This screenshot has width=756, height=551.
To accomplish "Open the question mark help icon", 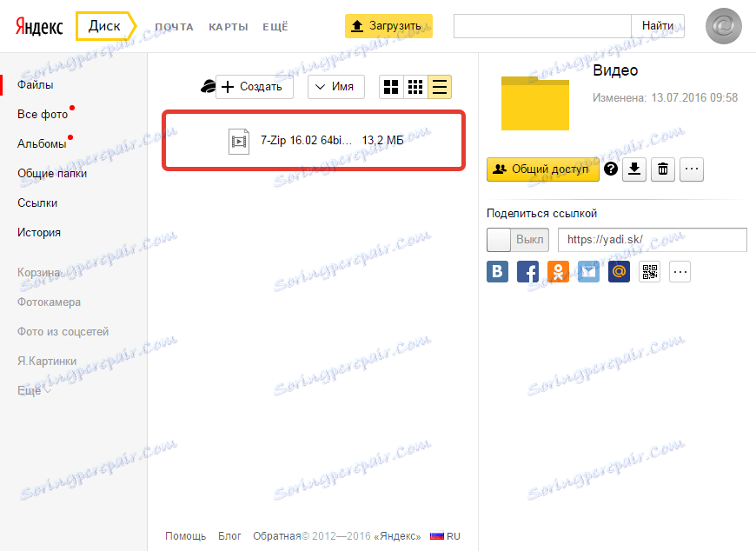I will [x=611, y=169].
